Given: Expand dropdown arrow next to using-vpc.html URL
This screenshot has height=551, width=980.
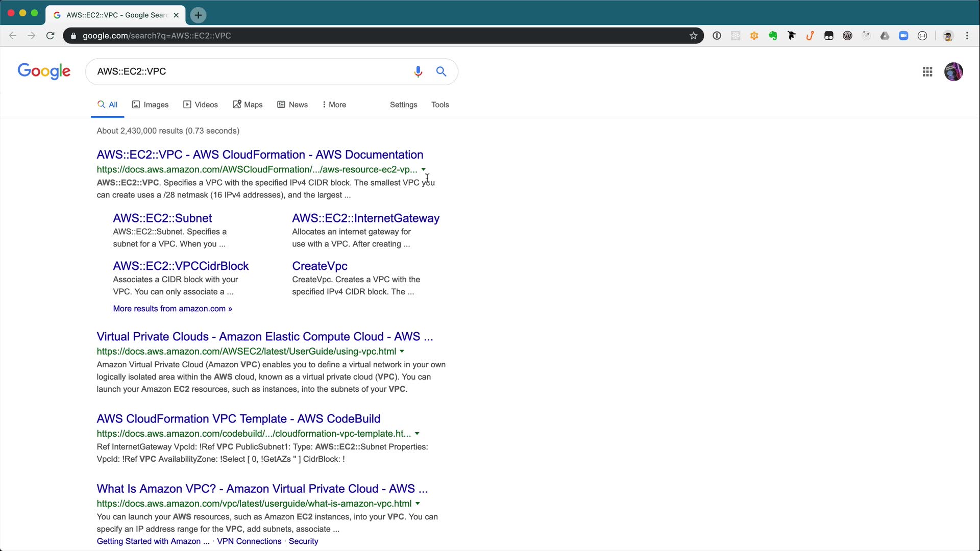Looking at the screenshot, I should (x=402, y=352).
